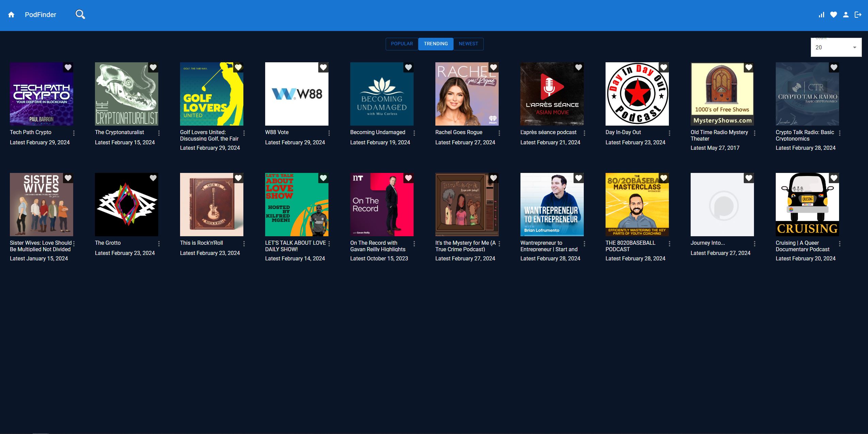
Task: Open The Cryptonaturalist title link
Action: click(119, 132)
